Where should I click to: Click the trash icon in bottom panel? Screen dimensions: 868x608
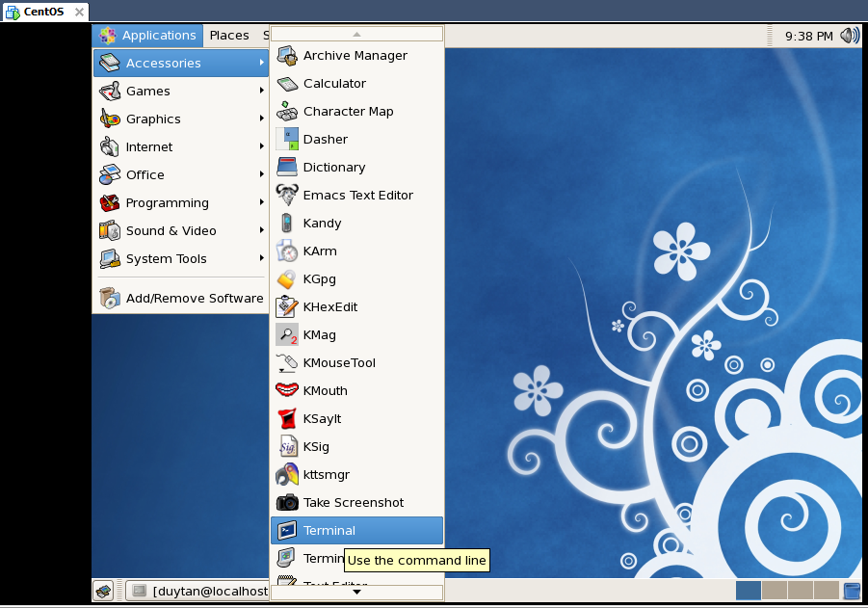coord(852,591)
